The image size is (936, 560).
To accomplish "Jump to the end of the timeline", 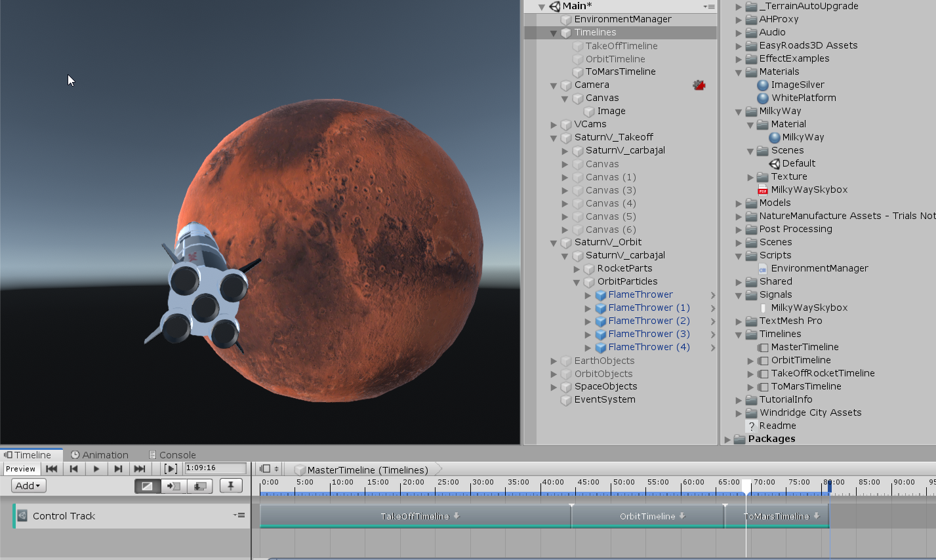I will point(140,468).
